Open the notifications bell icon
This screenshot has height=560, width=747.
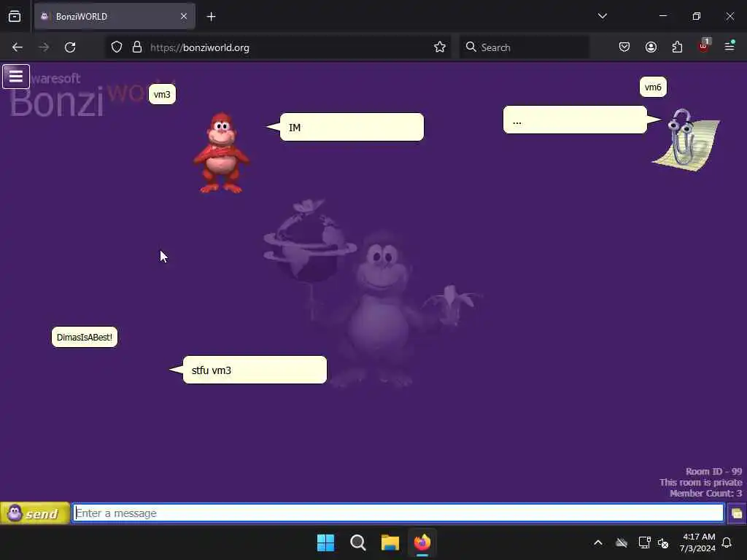[x=727, y=542]
